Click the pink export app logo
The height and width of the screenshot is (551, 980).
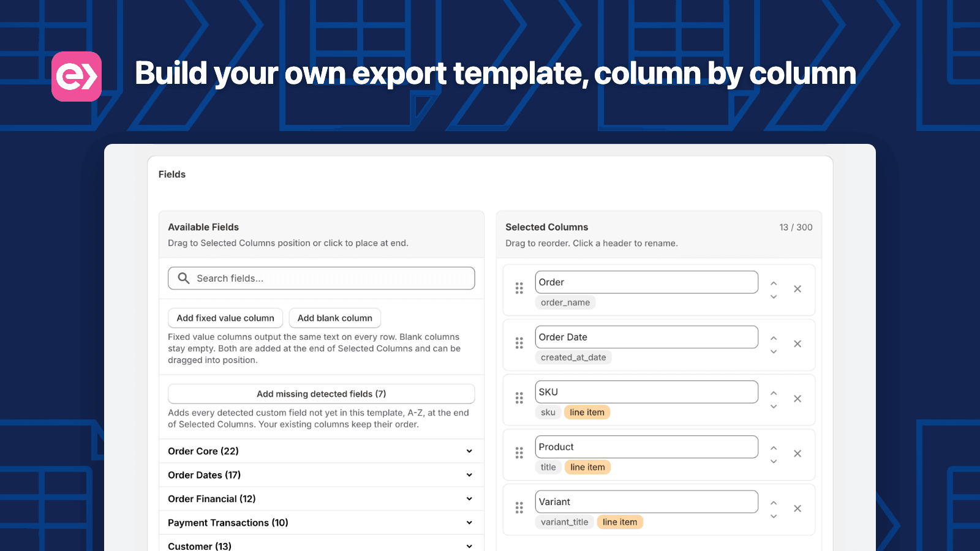(77, 77)
